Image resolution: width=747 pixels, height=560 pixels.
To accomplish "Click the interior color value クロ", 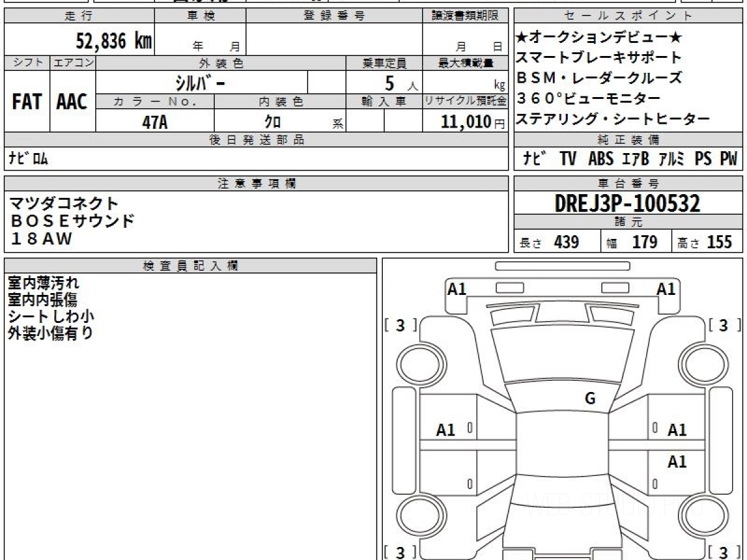I will (x=273, y=122).
